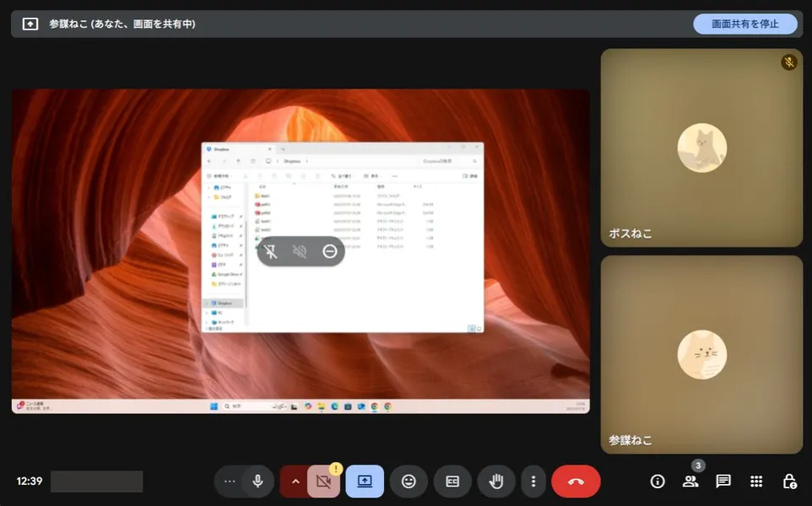Show the participants list people icon
Image resolution: width=812 pixels, height=506 pixels.
[690, 482]
